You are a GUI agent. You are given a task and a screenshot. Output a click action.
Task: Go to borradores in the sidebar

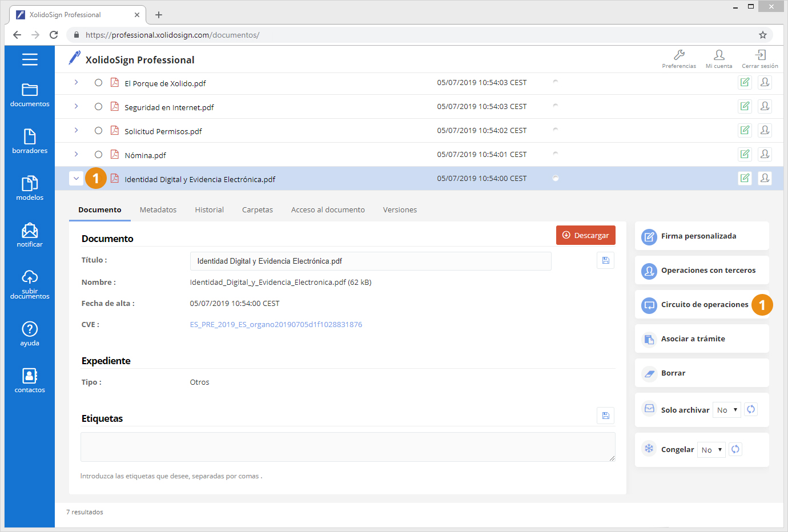(x=30, y=142)
